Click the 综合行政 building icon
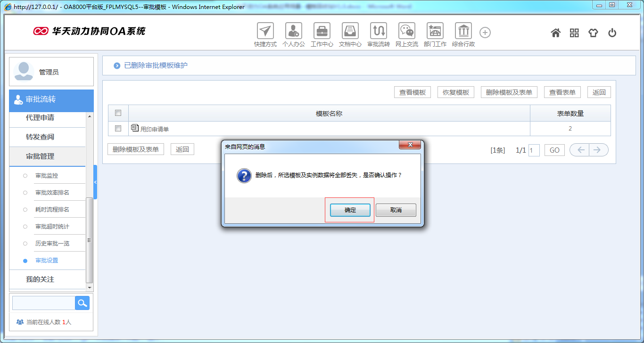The height and width of the screenshot is (343, 644). point(463,31)
